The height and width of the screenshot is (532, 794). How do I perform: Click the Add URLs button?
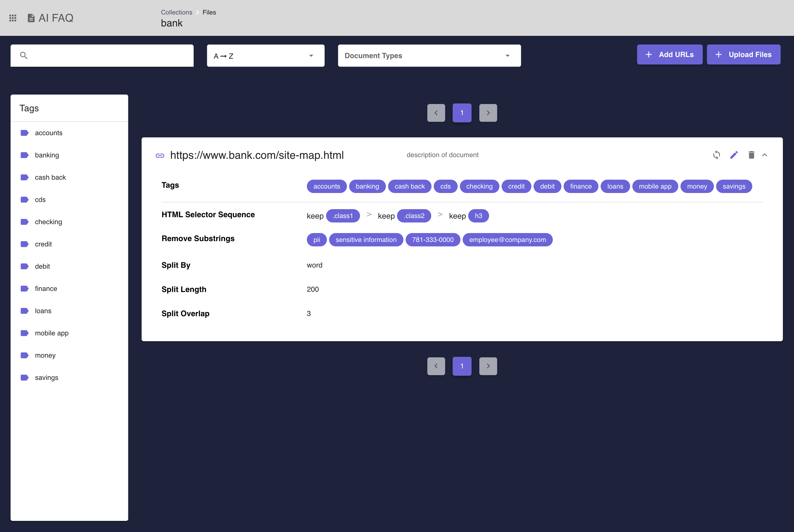click(x=669, y=54)
